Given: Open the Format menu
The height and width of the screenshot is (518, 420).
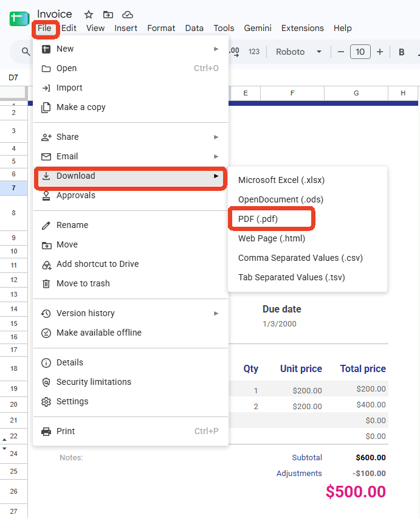Looking at the screenshot, I should (161, 29).
